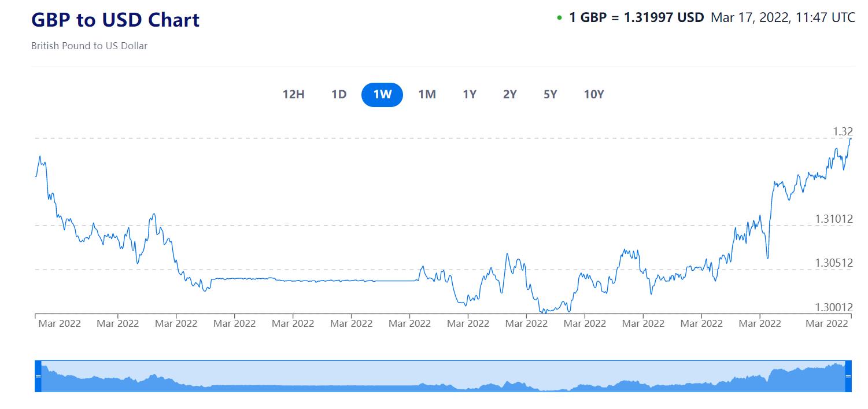This screenshot has width=868, height=409.
Task: Click the right navigator range handle
Action: [848, 376]
